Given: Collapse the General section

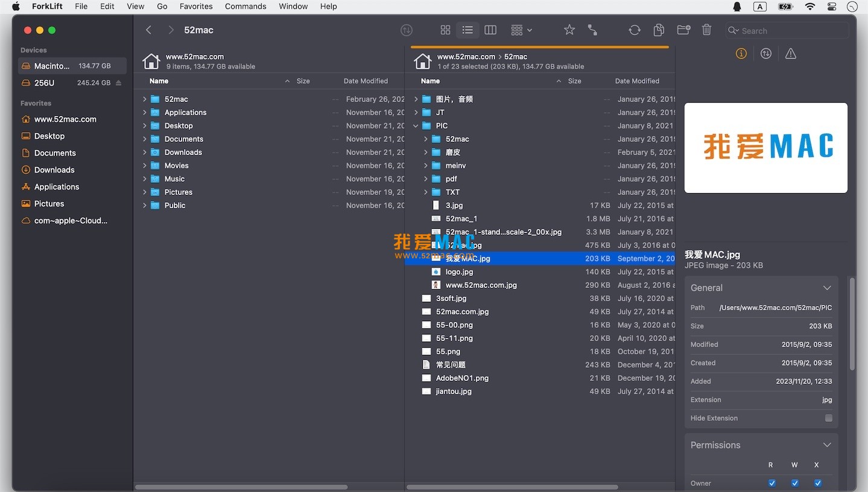Looking at the screenshot, I should click(x=827, y=288).
